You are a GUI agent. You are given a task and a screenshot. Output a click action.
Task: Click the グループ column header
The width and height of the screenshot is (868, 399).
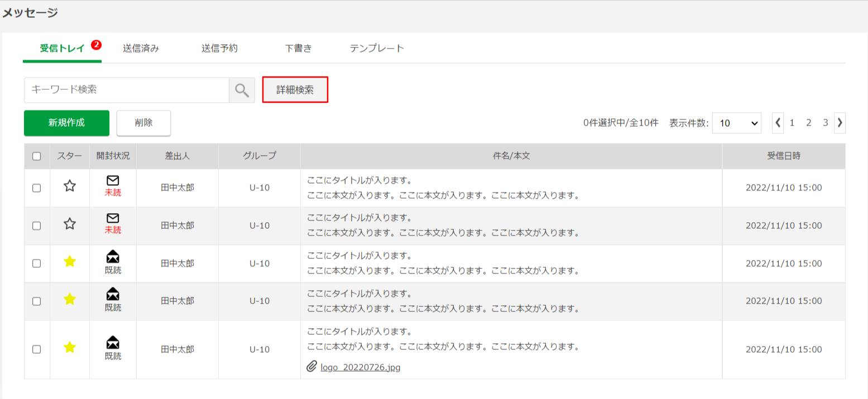[x=260, y=156]
